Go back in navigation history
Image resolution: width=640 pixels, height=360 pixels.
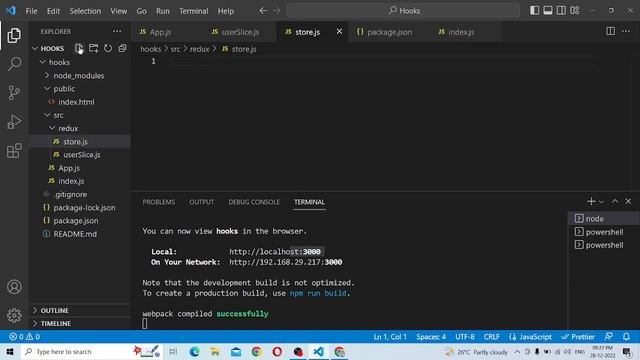coord(263,11)
